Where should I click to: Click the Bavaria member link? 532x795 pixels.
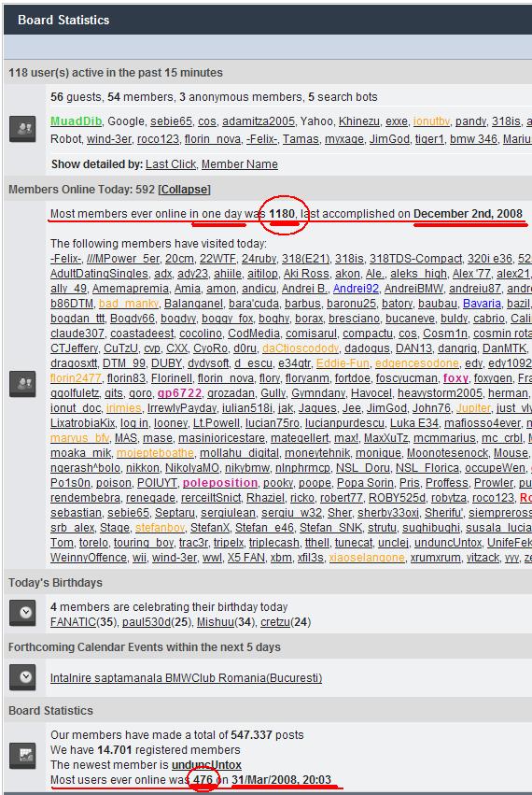[482, 304]
